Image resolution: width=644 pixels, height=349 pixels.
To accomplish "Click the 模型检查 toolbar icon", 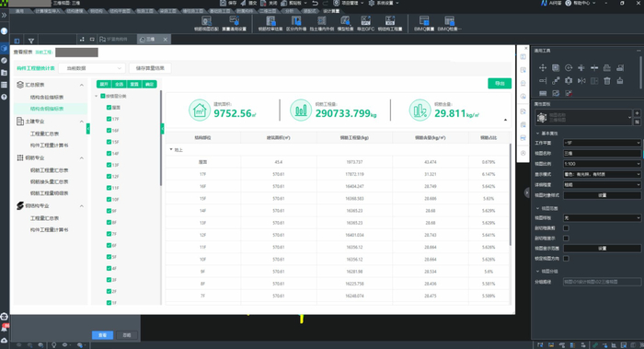I will click(345, 23).
